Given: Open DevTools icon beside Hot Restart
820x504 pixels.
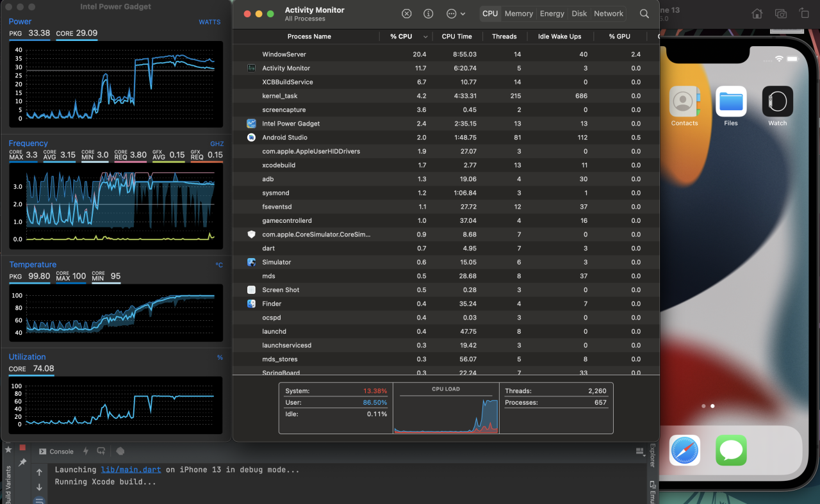Looking at the screenshot, I should [120, 451].
